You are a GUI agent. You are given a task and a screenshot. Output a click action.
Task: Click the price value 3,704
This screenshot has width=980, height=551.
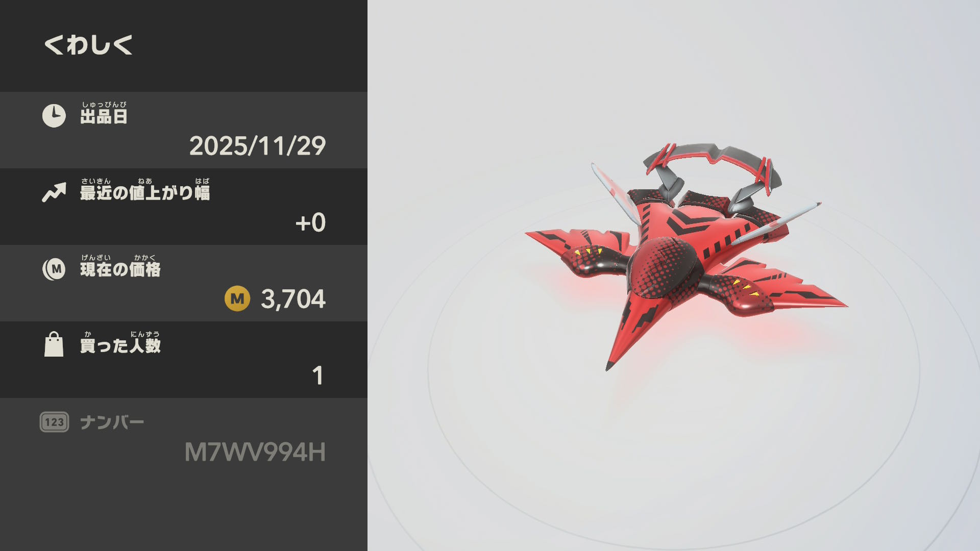(293, 299)
